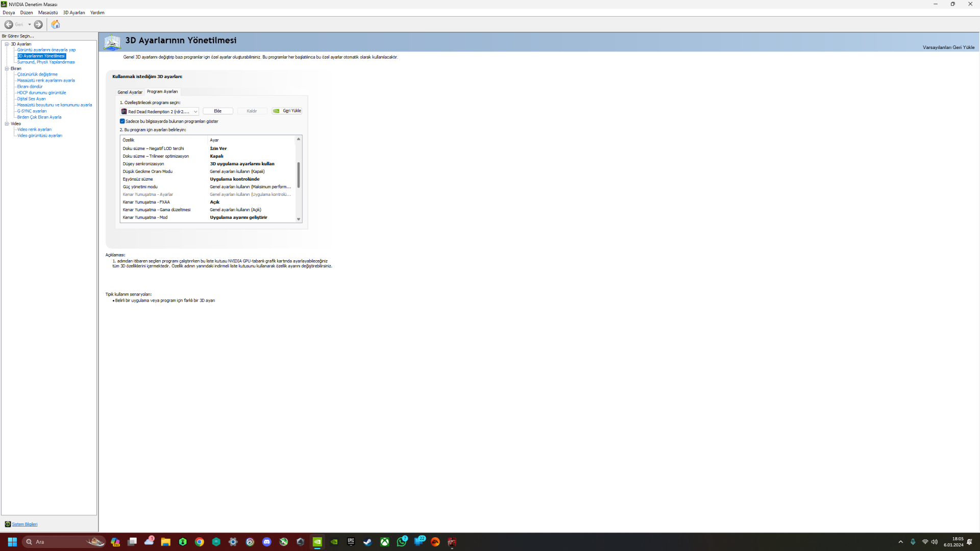The image size is (980, 551).
Task: Click the Home icon in toolbar
Action: (56, 24)
